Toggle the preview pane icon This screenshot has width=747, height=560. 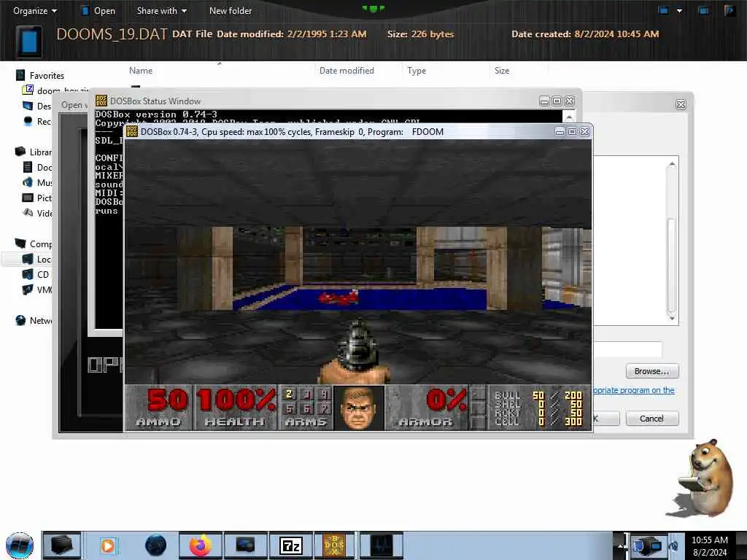(x=704, y=10)
